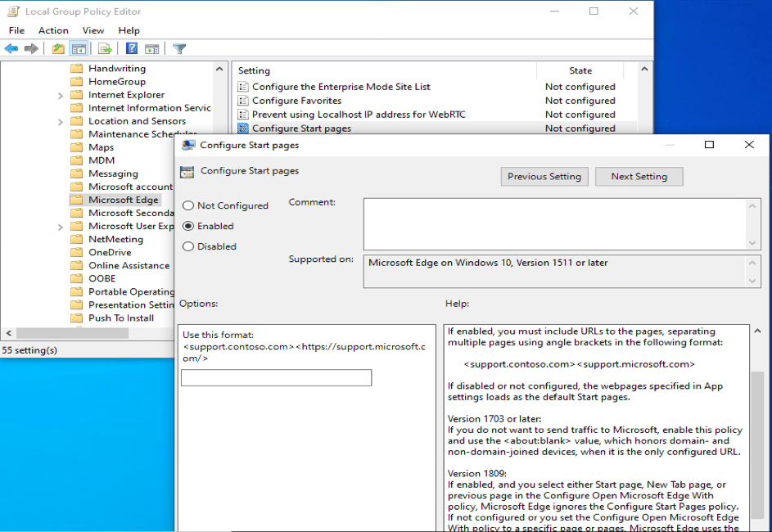772x532 pixels.
Task: Open the Help toolbar icon
Action: [x=132, y=48]
